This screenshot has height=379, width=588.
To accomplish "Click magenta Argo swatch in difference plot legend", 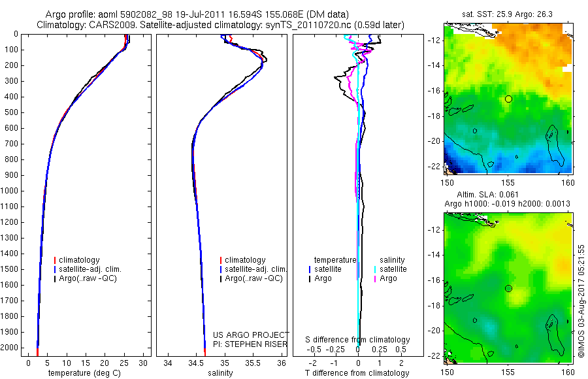I will pos(375,278).
